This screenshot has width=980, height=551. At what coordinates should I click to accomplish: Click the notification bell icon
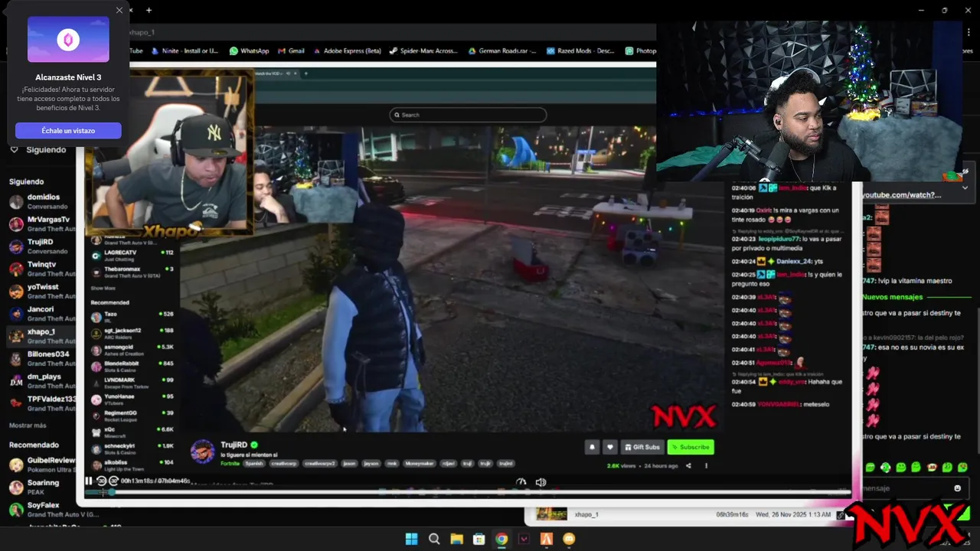592,447
